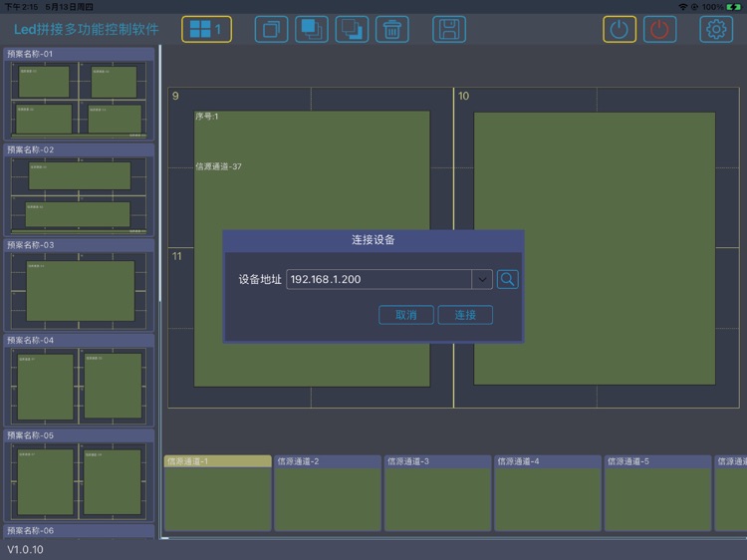The image size is (747, 560).
Task: Click the 取消 cancel button
Action: 406,315
